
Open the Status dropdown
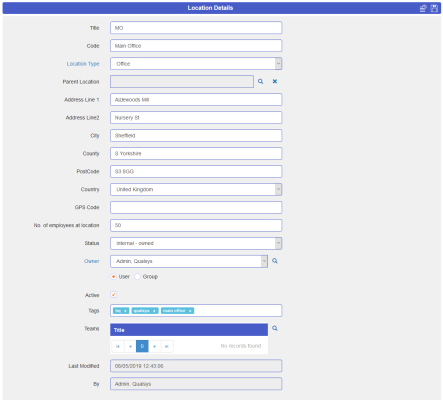click(x=278, y=243)
